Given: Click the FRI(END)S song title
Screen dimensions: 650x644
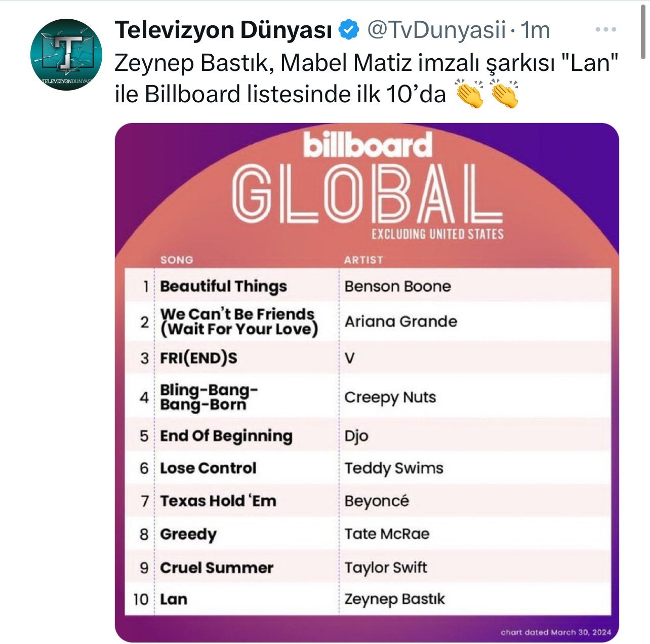Looking at the screenshot, I should coord(198,358).
